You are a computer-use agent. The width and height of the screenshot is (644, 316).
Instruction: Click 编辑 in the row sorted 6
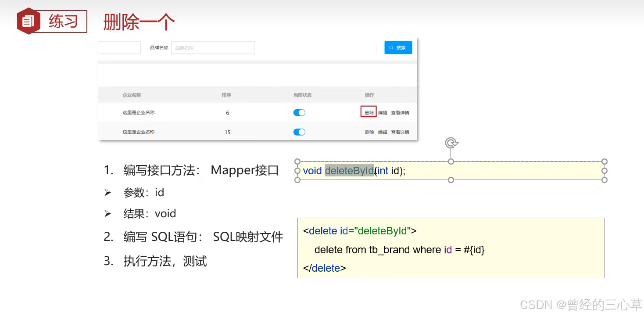point(383,113)
